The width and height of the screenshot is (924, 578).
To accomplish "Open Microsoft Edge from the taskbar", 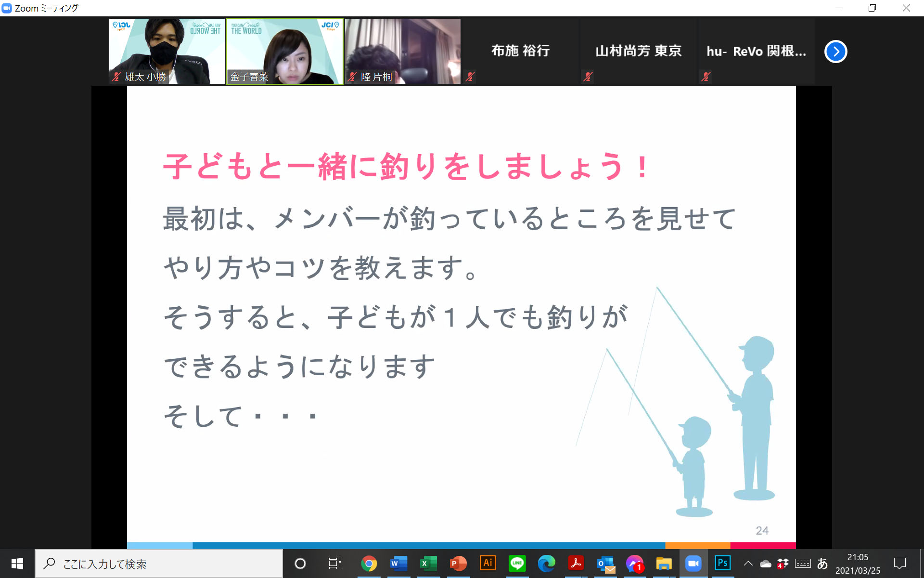I will 546,563.
